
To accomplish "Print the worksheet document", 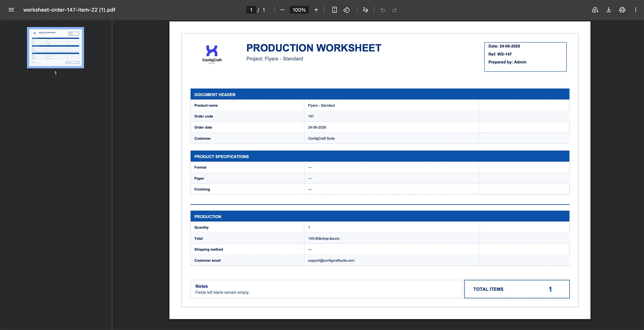I will coord(622,10).
